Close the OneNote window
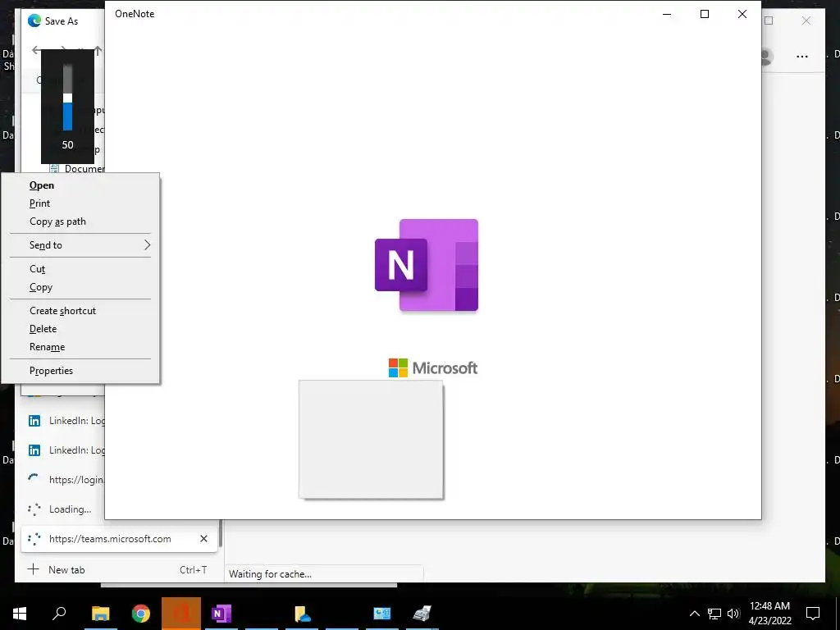Screen dimensions: 840x630 tap(742, 14)
